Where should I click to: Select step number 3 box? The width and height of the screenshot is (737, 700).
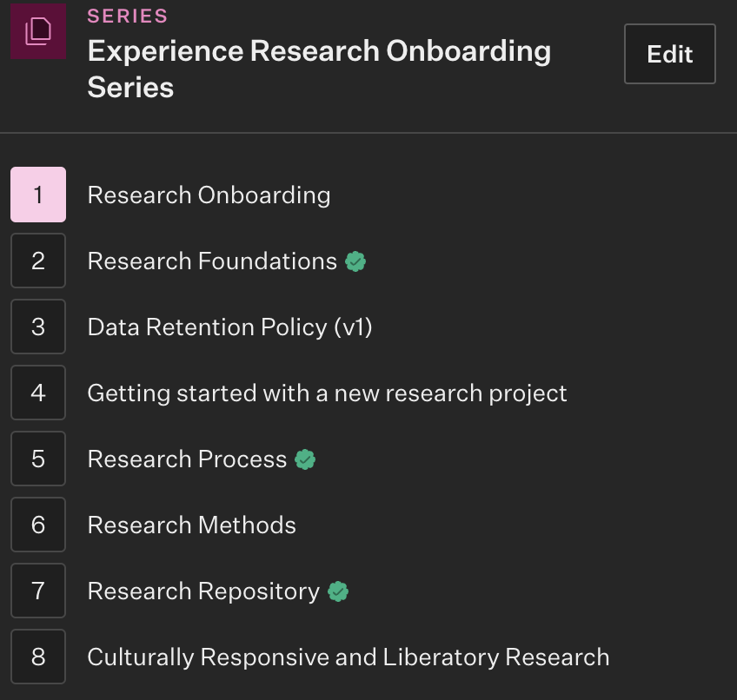(38, 327)
